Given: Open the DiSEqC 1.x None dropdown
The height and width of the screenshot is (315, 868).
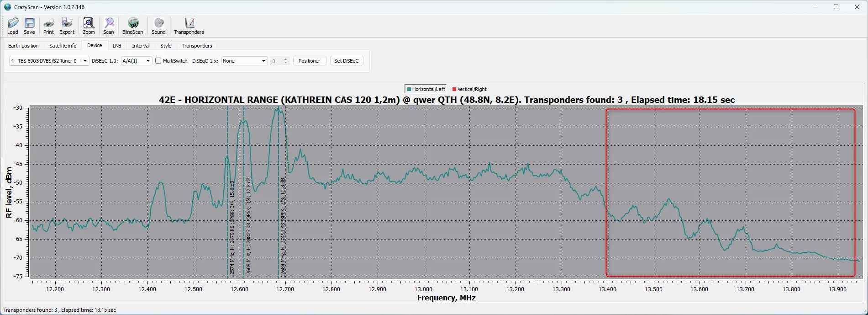Looking at the screenshot, I should 244,61.
